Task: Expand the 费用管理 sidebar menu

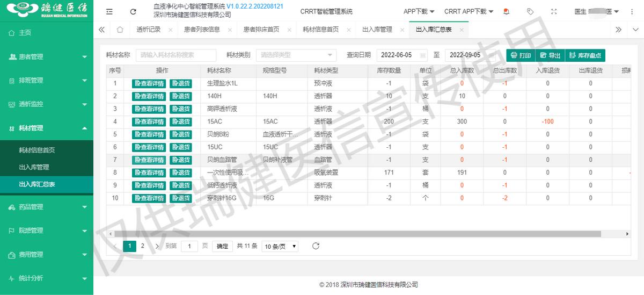Action: 47,254
